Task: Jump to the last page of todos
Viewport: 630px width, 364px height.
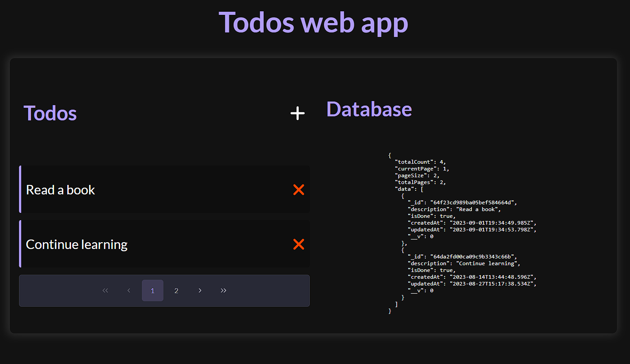Action: (x=224, y=290)
